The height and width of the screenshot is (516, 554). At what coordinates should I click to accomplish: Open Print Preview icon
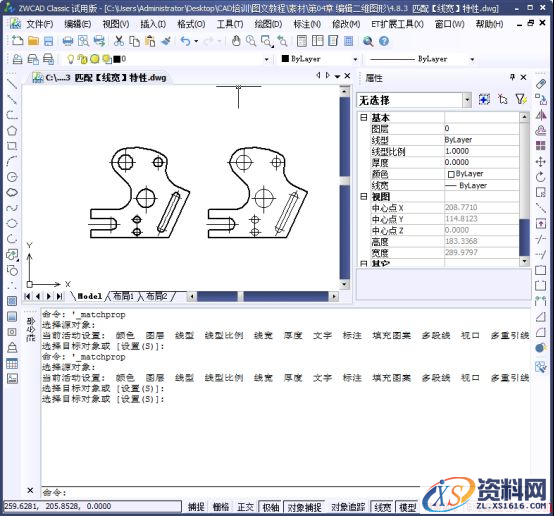tap(83, 41)
